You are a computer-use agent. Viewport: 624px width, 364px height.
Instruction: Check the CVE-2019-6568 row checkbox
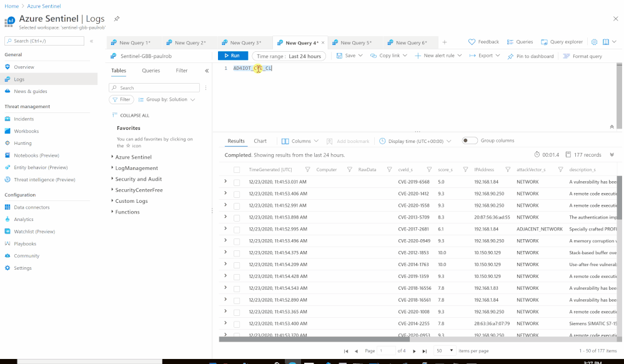tap(237, 182)
